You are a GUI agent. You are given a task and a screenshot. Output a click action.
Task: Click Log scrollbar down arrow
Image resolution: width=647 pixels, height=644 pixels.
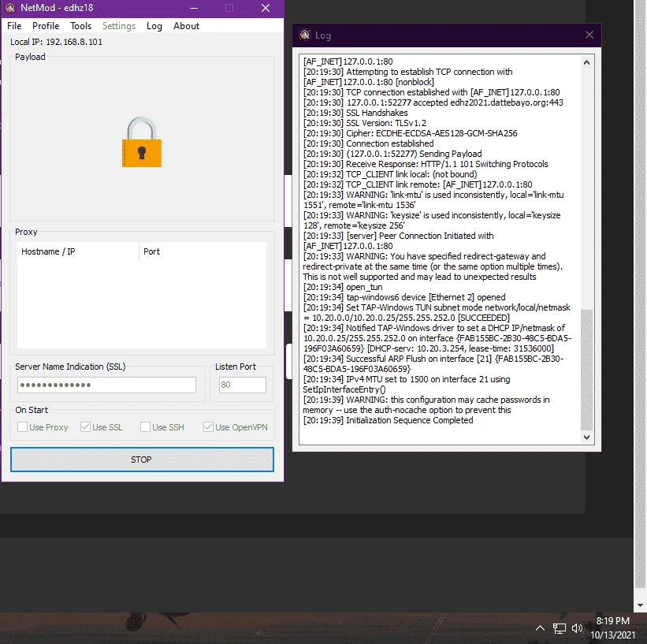click(586, 437)
